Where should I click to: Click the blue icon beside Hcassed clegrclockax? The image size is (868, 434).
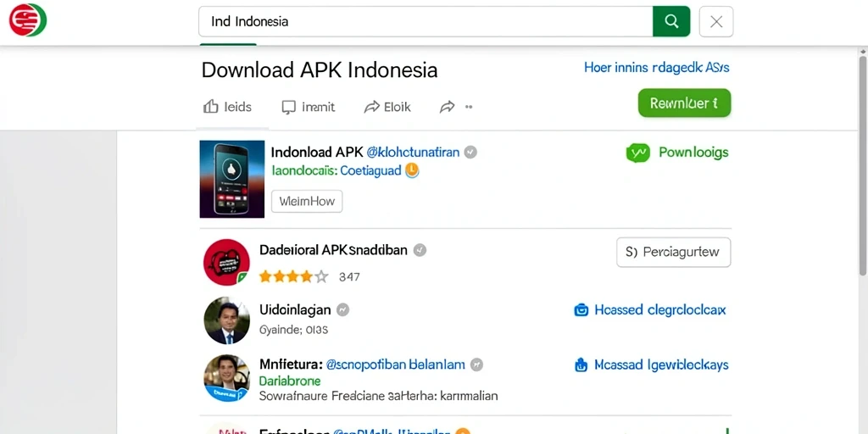pyautogui.click(x=581, y=310)
